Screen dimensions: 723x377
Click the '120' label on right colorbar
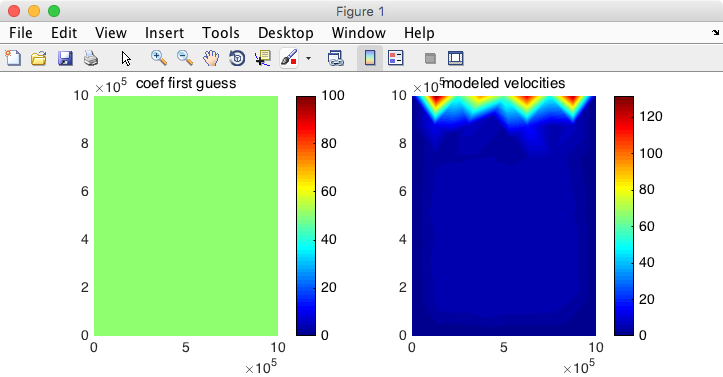(651, 116)
